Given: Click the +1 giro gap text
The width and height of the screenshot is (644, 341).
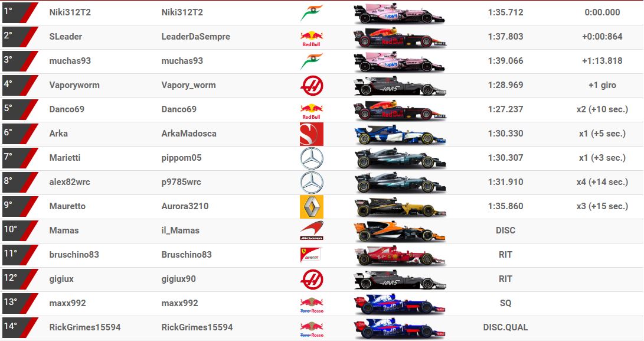Looking at the screenshot, I should click(602, 85).
